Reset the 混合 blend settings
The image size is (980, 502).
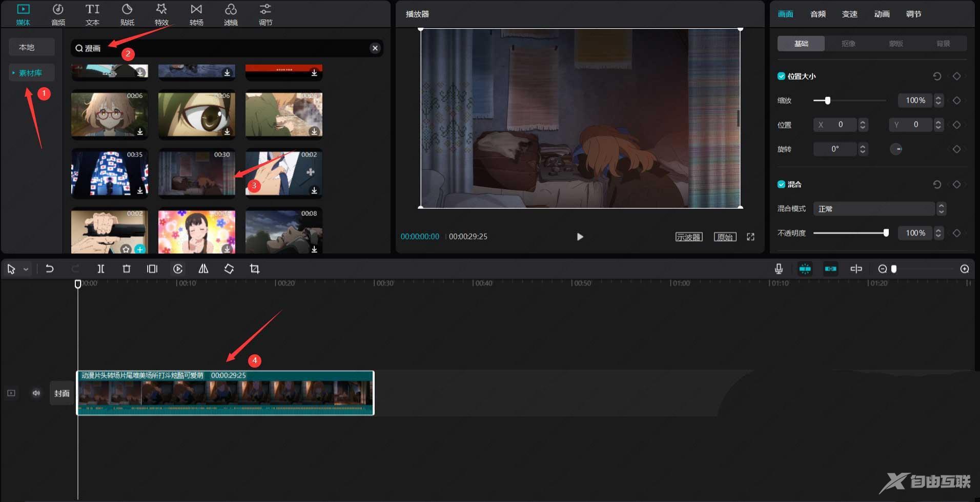tap(937, 184)
